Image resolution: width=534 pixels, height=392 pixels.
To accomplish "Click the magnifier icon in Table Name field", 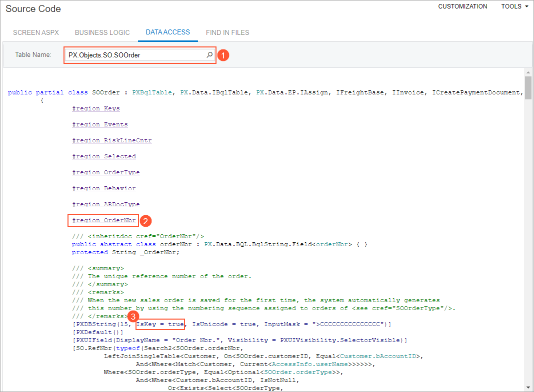I will click(x=210, y=55).
